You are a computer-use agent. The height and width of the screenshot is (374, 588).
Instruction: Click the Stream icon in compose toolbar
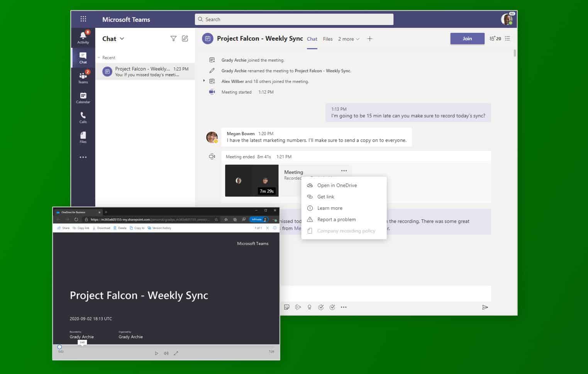click(x=298, y=307)
